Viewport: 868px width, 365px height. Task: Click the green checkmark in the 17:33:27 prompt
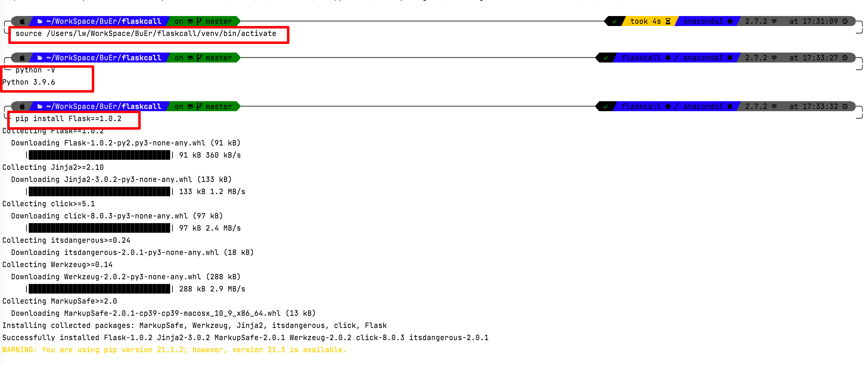coord(606,58)
